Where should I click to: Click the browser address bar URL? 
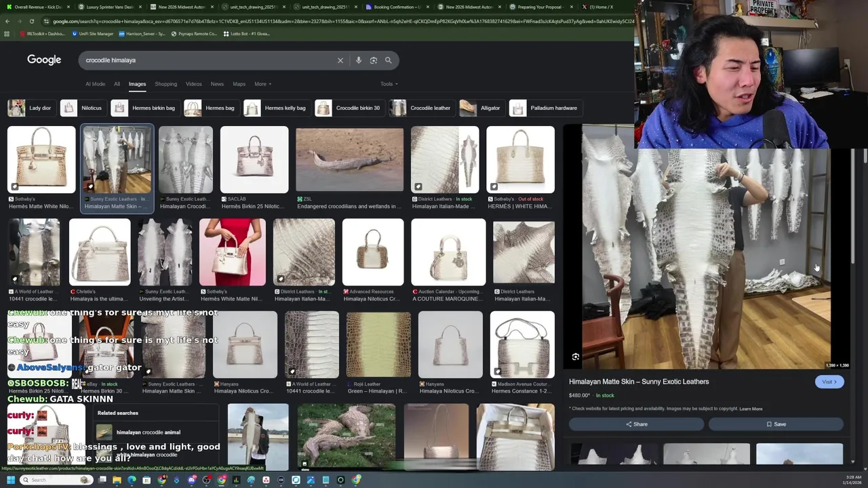339,21
